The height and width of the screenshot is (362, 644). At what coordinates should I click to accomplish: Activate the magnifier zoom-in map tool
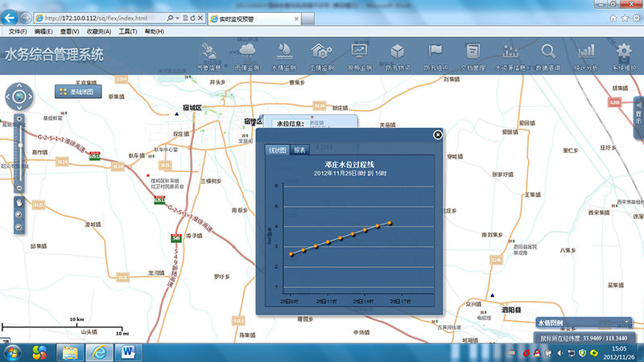(x=18, y=215)
